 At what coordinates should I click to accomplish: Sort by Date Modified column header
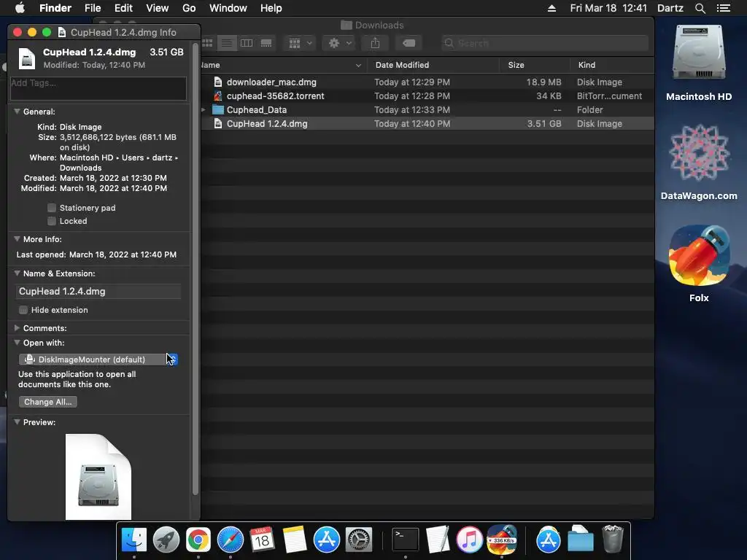click(433, 65)
